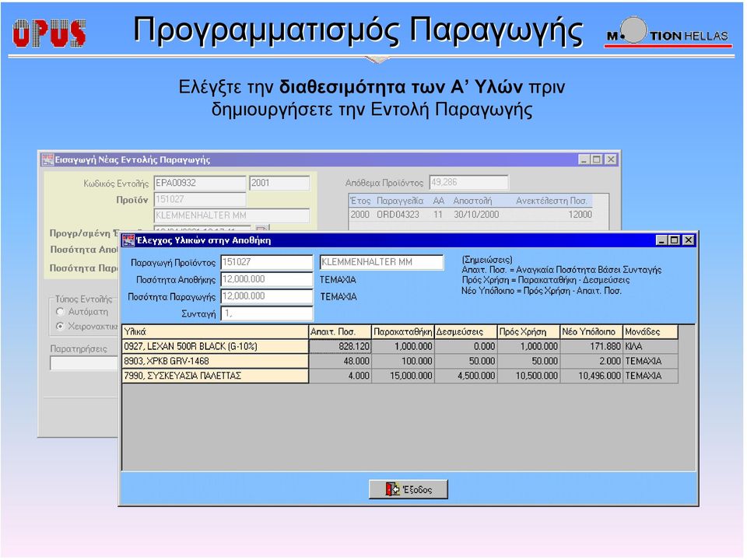
Task: Click the Παρακαταθήκη column header
Action: pos(402,331)
